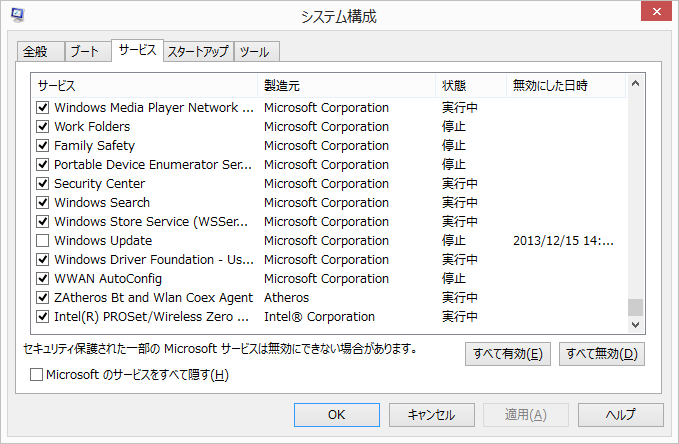Sort by the サービス column header

pyautogui.click(x=144, y=86)
